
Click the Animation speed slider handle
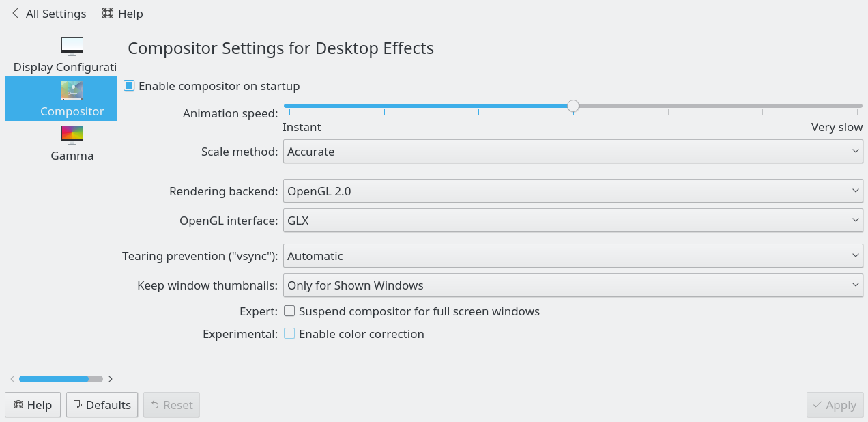(573, 106)
